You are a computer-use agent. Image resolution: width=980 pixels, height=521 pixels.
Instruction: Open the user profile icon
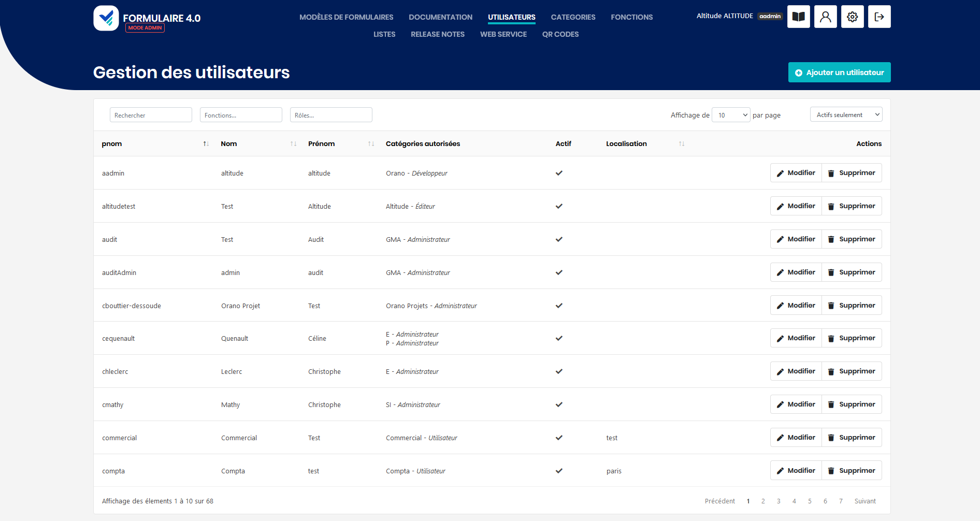[825, 17]
